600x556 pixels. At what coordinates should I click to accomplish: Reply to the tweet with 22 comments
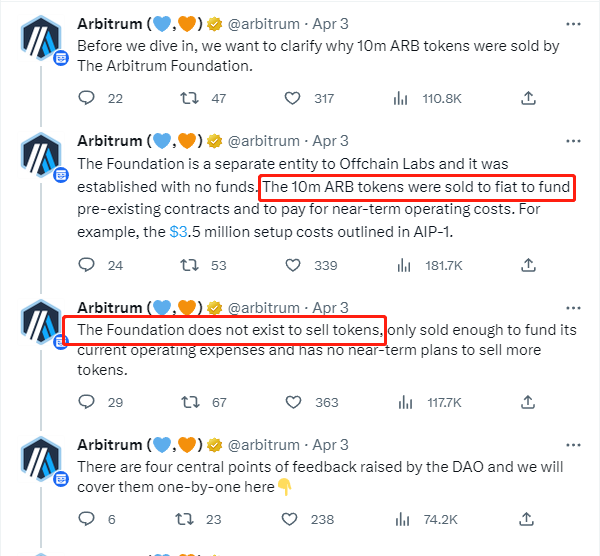coord(86,98)
